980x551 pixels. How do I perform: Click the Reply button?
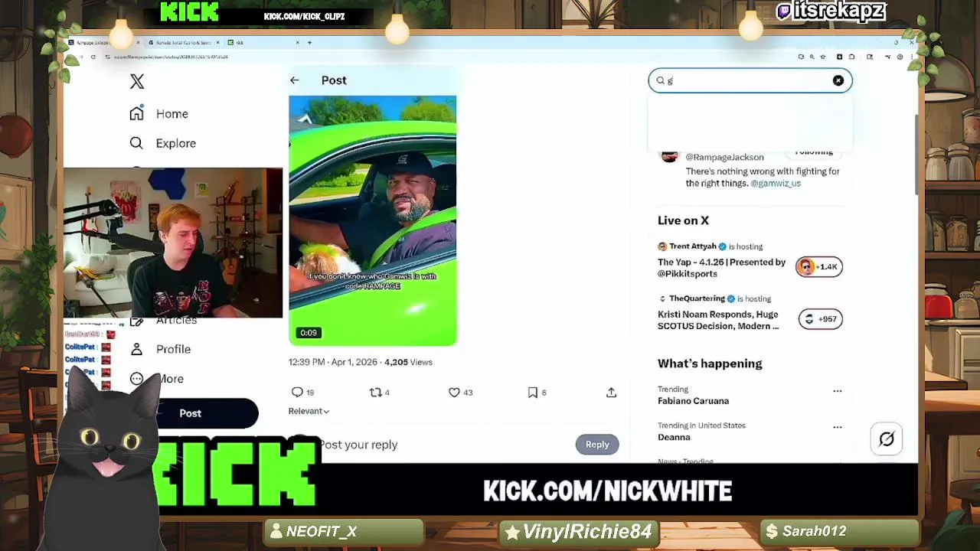(x=597, y=445)
